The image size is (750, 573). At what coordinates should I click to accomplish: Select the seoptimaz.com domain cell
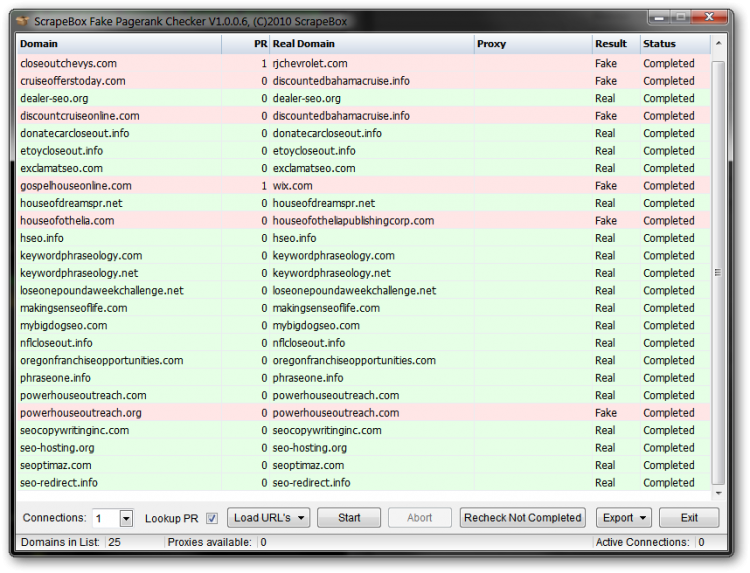coord(119,465)
